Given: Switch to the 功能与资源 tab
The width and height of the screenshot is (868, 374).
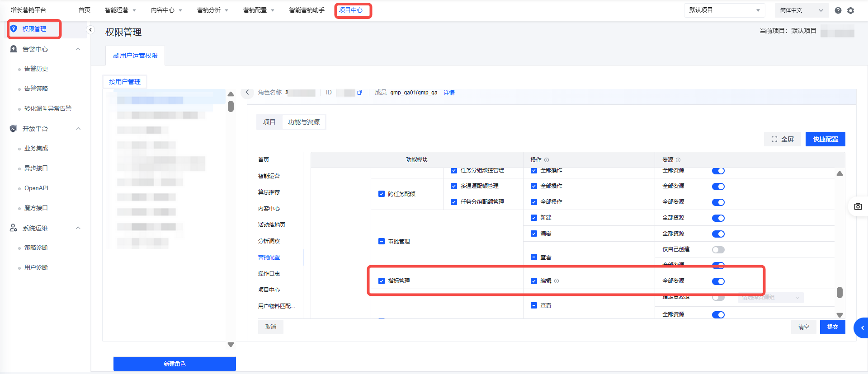Looking at the screenshot, I should click(303, 122).
